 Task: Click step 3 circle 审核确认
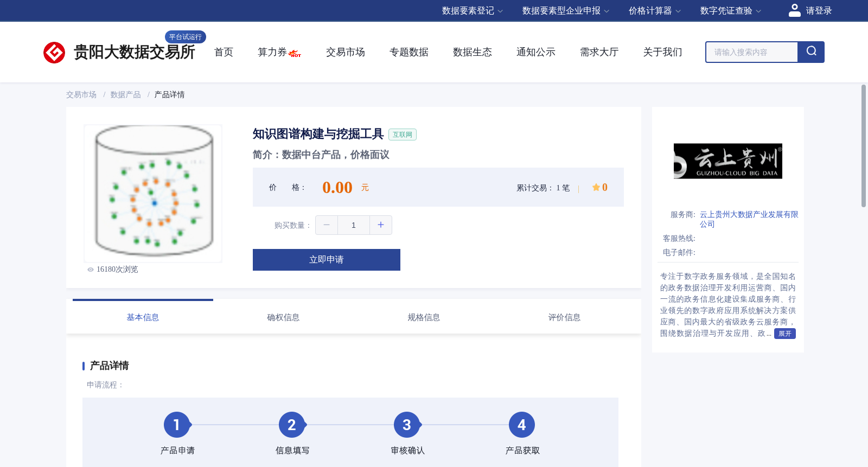(407, 425)
